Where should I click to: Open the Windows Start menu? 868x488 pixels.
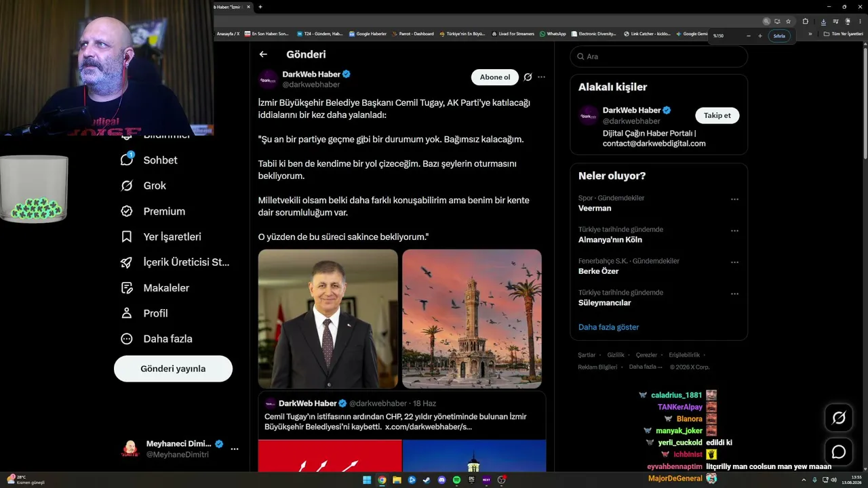[x=367, y=480]
